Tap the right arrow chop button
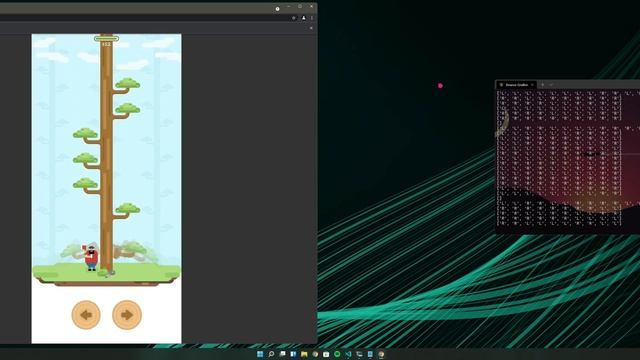The height and width of the screenshot is (360, 640). pyautogui.click(x=127, y=315)
